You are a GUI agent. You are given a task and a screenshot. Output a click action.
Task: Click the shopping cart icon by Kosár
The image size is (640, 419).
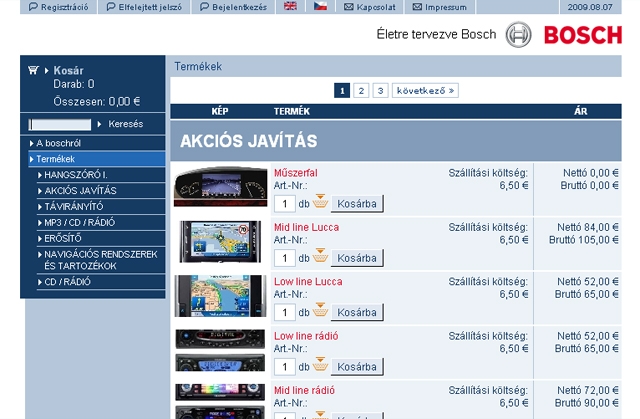click(33, 70)
